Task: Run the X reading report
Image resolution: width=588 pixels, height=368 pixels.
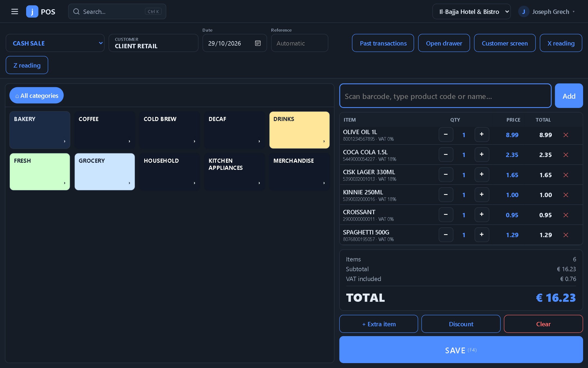Action: [x=561, y=43]
